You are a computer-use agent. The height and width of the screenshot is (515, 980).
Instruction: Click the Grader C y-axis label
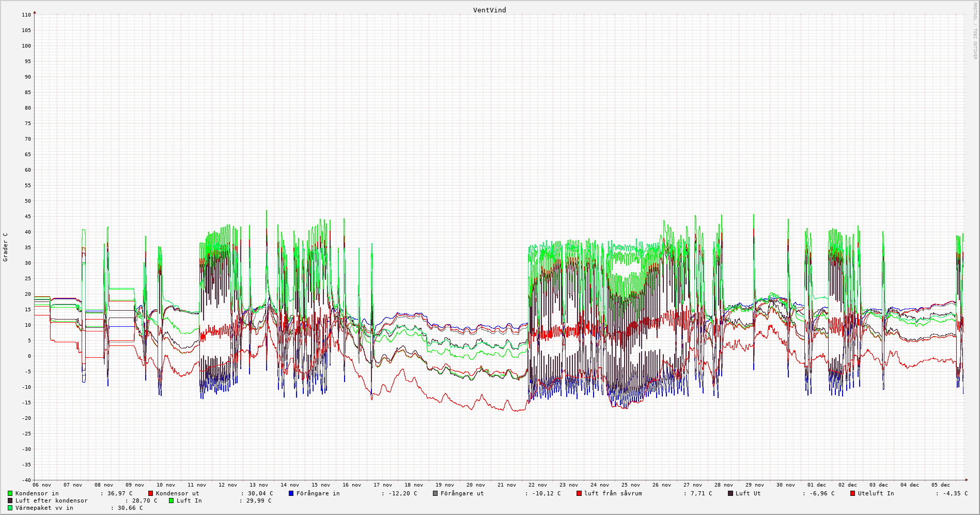click(6, 247)
